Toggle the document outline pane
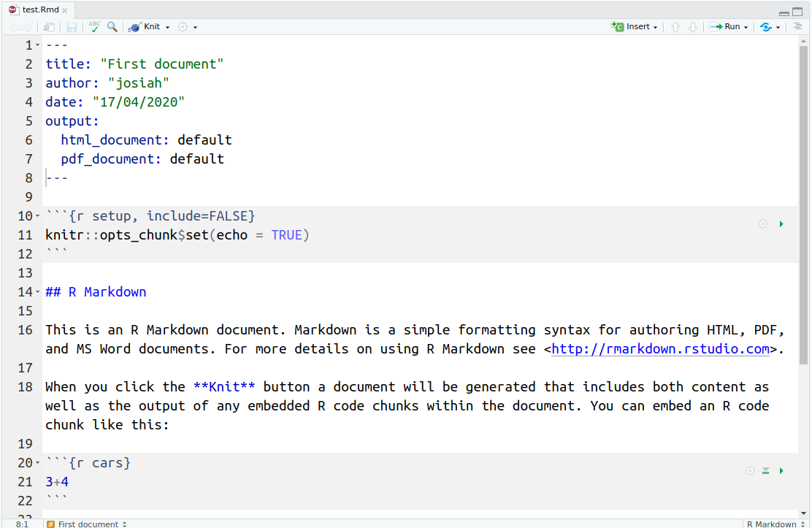Viewport: 812px width, 528px height. pyautogui.click(x=797, y=27)
